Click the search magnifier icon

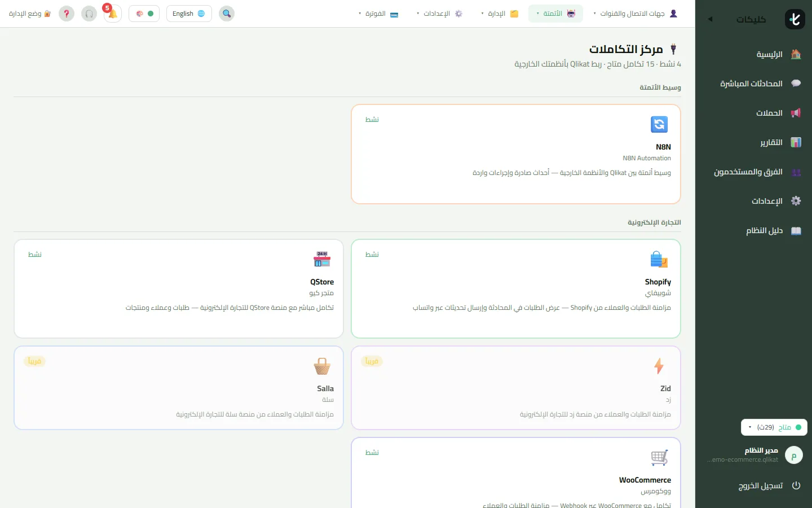pyautogui.click(x=227, y=14)
